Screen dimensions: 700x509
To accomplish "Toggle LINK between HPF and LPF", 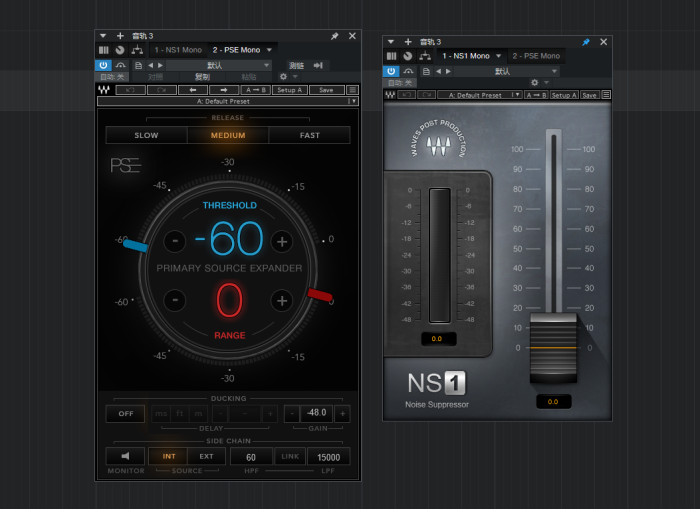I will tap(290, 456).
